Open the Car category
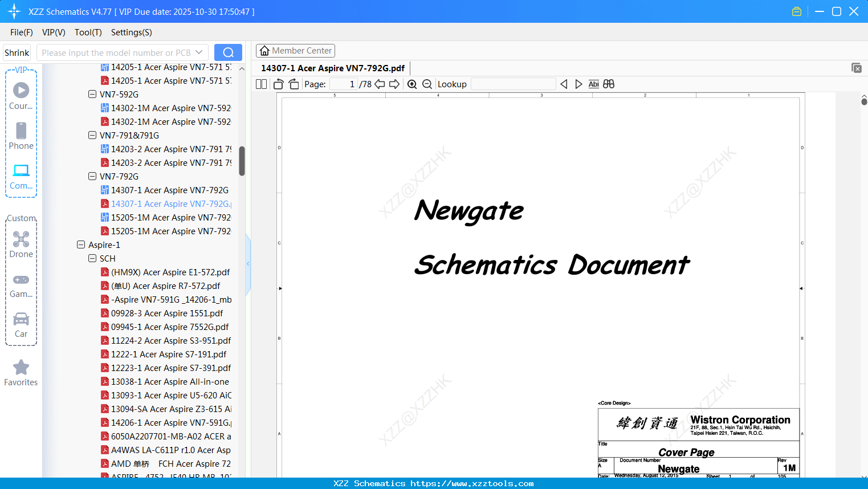 21,325
